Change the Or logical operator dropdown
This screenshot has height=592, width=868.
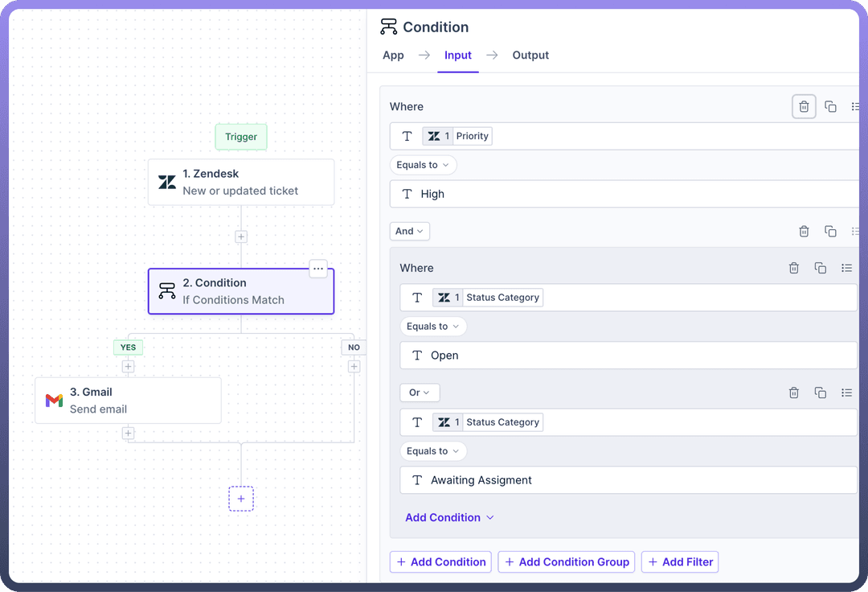click(420, 393)
